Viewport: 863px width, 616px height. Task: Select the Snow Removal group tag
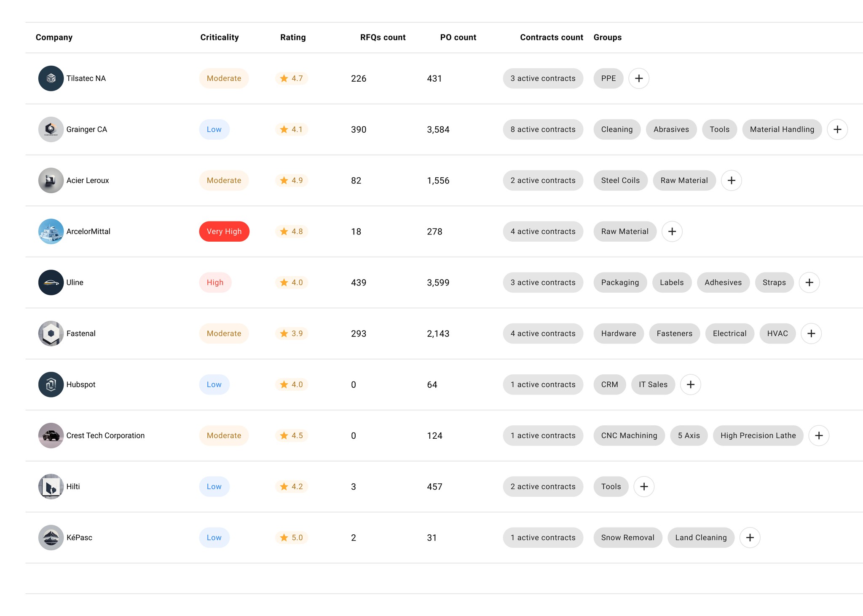click(628, 537)
